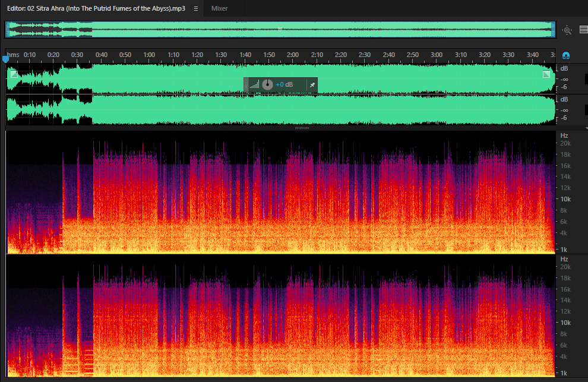Click the volume bars icon in the HUD
Viewport: 588px width, 382px height.
pos(255,84)
